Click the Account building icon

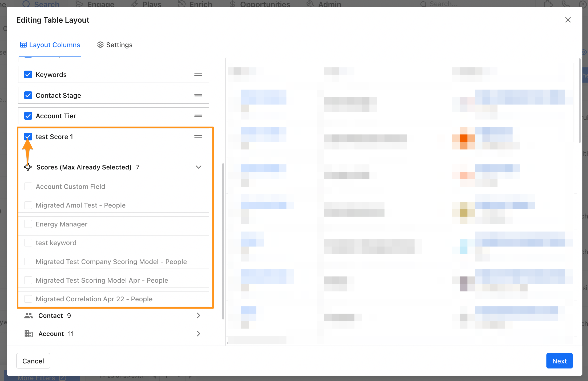pos(29,334)
